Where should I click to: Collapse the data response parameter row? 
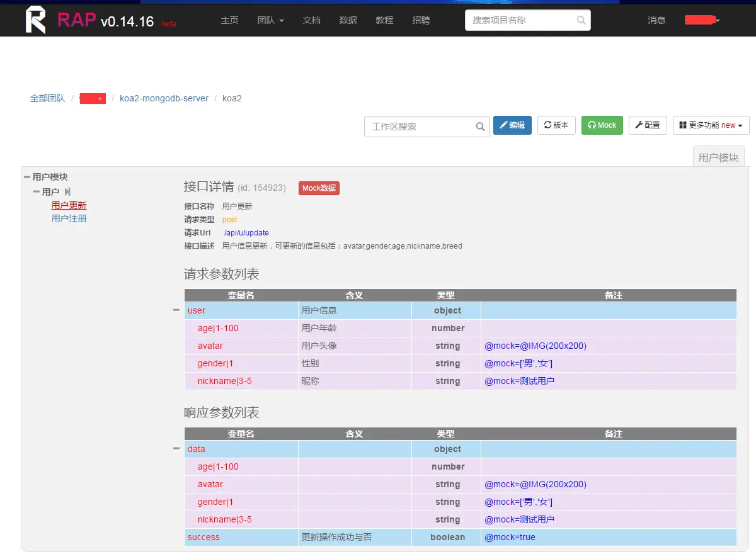176,448
